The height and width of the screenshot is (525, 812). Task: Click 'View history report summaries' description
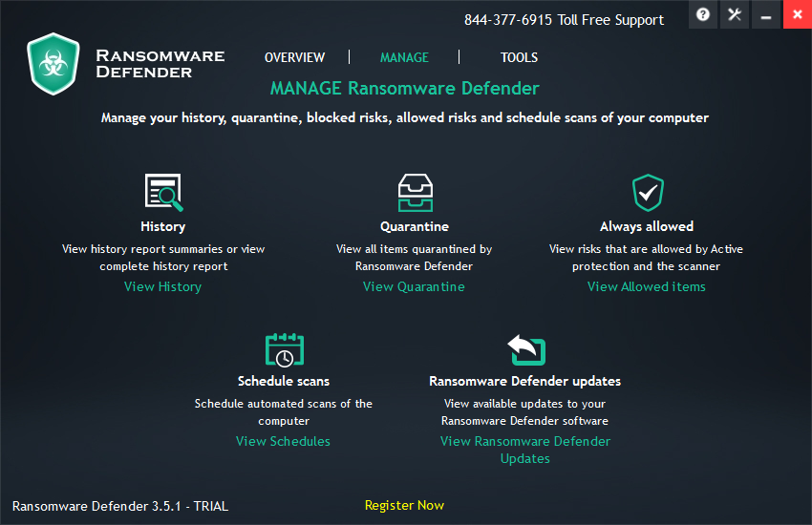pos(163,258)
